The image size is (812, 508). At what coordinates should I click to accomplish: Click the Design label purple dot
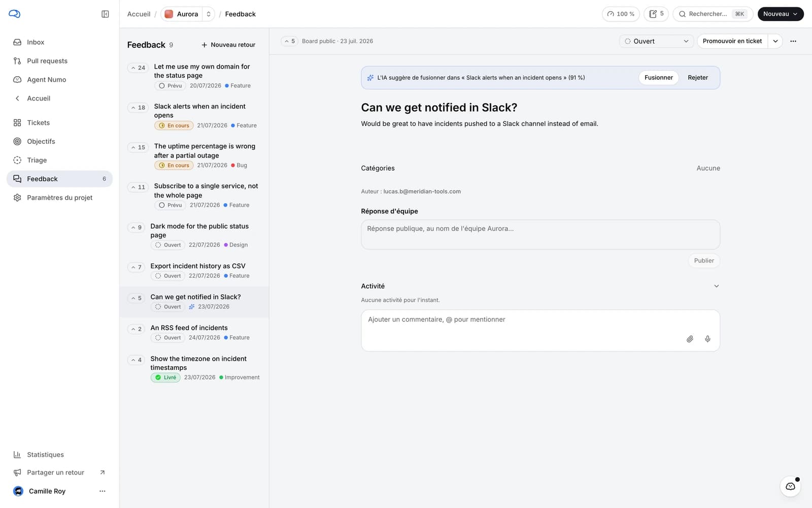click(226, 245)
